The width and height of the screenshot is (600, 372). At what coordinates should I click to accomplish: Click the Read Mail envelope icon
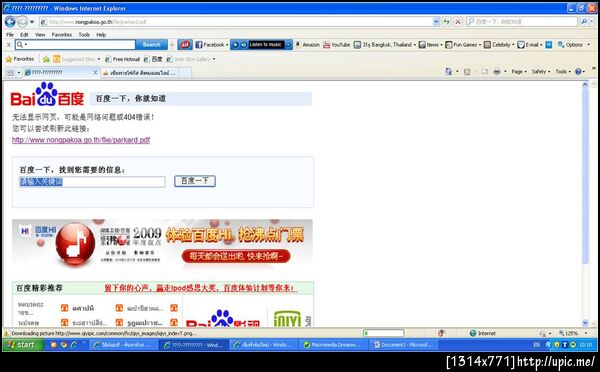coord(484,72)
